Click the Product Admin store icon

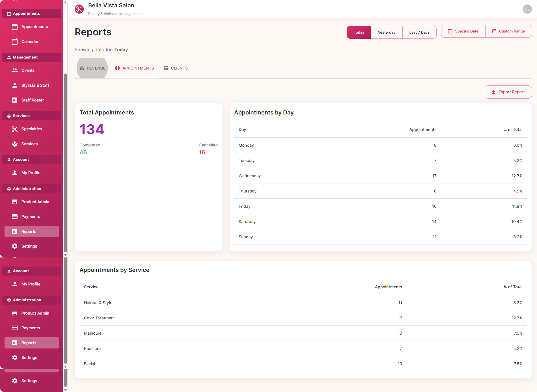15,202
